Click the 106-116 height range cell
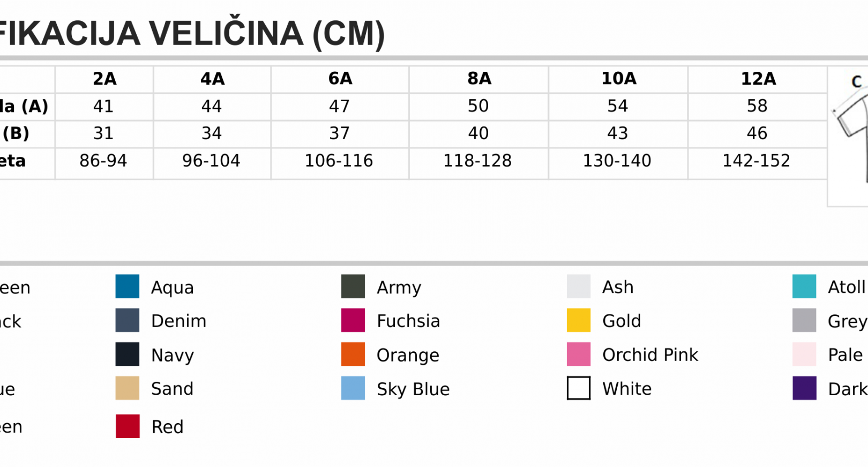868x467 pixels. [x=340, y=161]
